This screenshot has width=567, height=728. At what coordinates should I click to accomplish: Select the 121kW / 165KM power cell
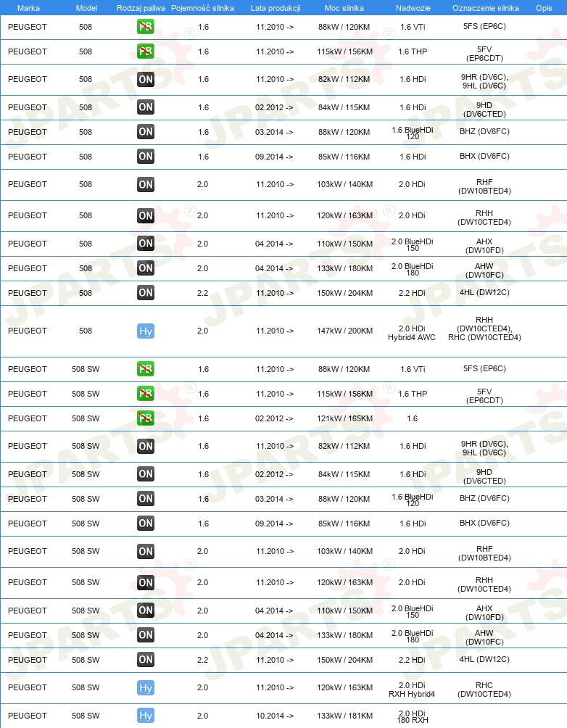(344, 418)
